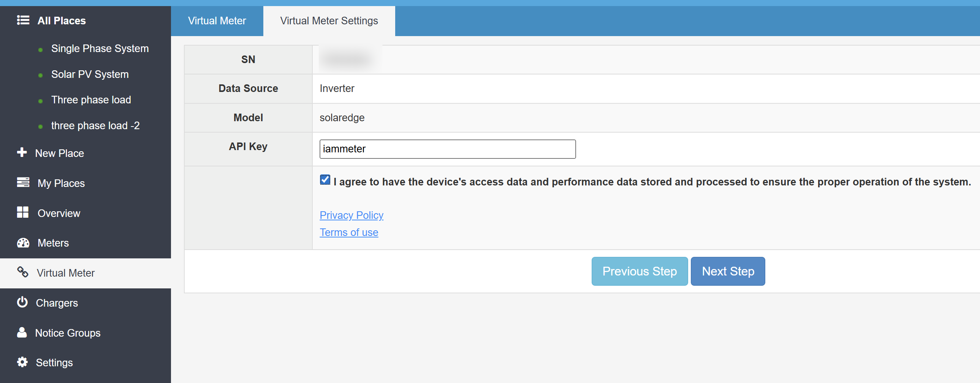Viewport: 980px width, 383px height.
Task: Click the Data Source row label
Action: point(248,88)
